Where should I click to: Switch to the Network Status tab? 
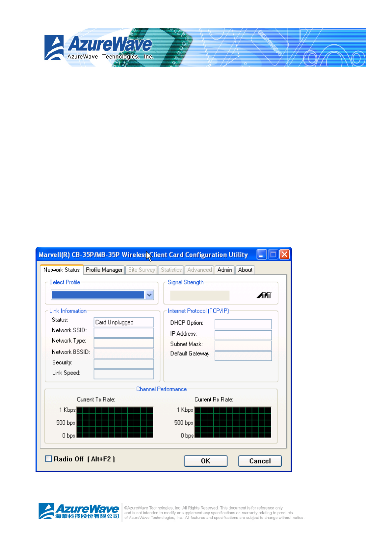coord(62,270)
